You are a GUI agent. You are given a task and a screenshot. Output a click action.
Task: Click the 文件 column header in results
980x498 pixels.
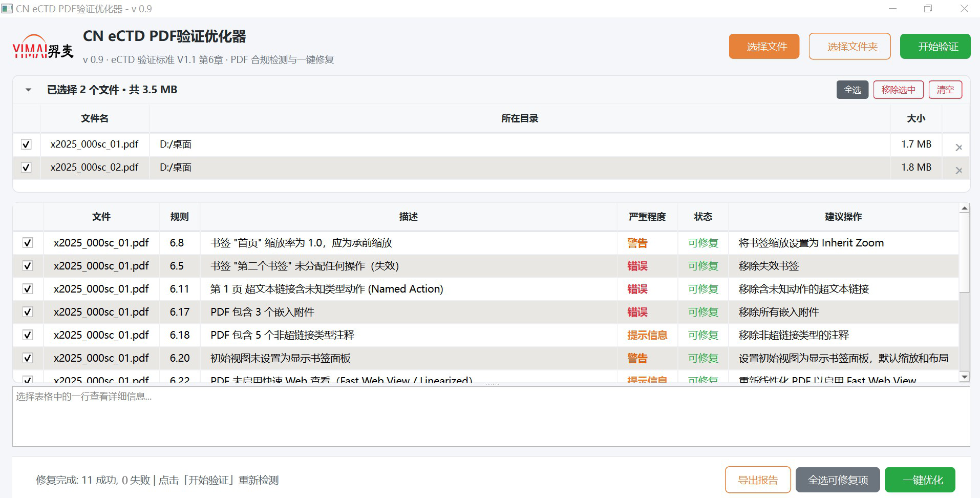tap(101, 217)
